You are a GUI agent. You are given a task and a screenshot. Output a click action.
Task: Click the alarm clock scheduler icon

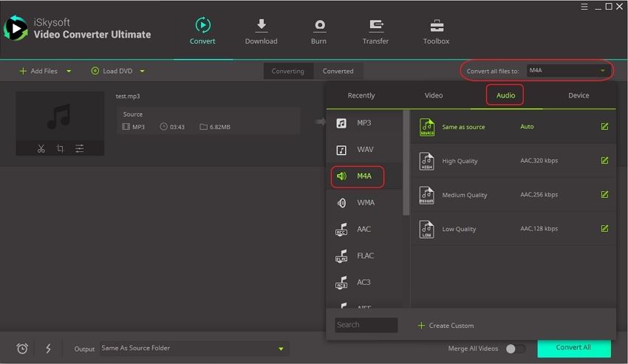[x=22, y=348]
